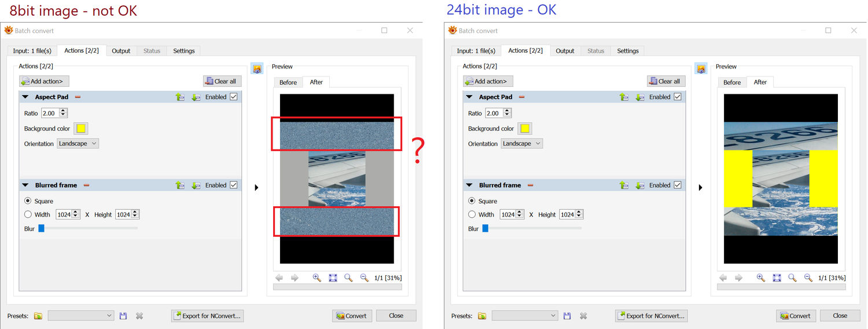The image size is (868, 329).
Task: Uncheck Blurred frame Enabled checkbox in 24bit window
Action: pyautogui.click(x=678, y=185)
